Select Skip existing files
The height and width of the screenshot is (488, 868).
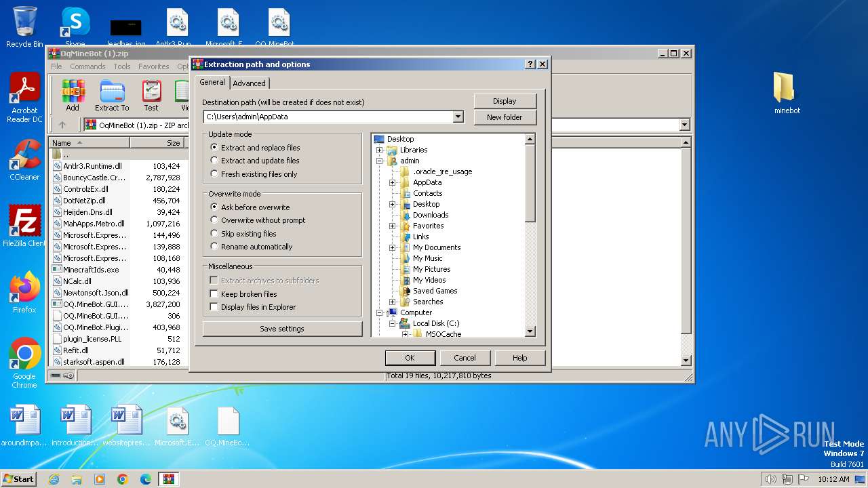coord(243,234)
